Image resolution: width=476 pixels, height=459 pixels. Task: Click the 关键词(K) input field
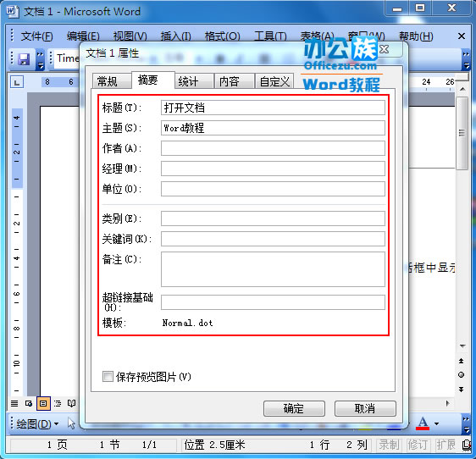coord(273,239)
